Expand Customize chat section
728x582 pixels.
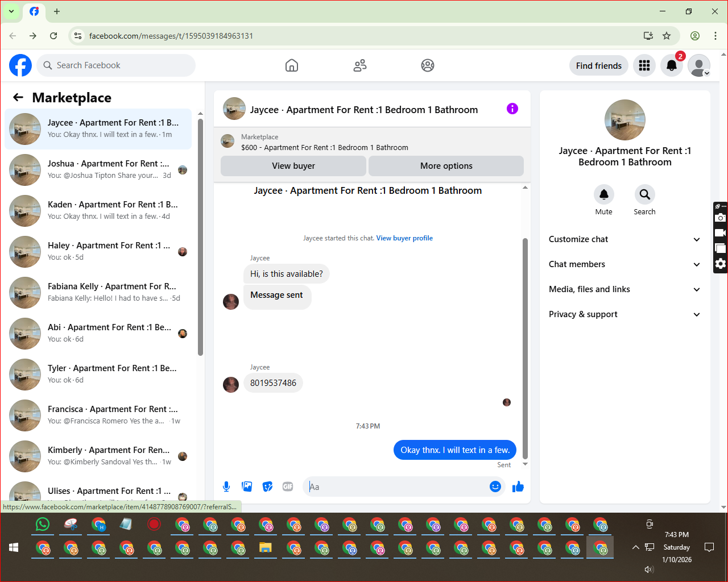[625, 239]
